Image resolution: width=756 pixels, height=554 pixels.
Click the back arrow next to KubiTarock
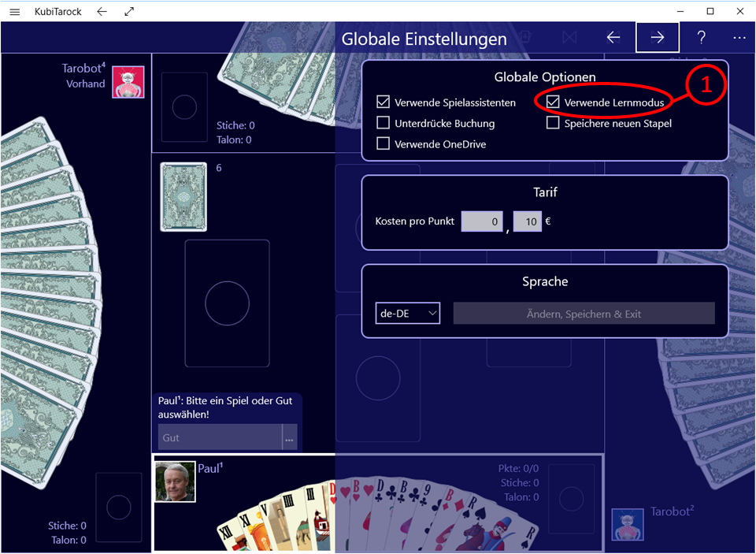point(102,12)
